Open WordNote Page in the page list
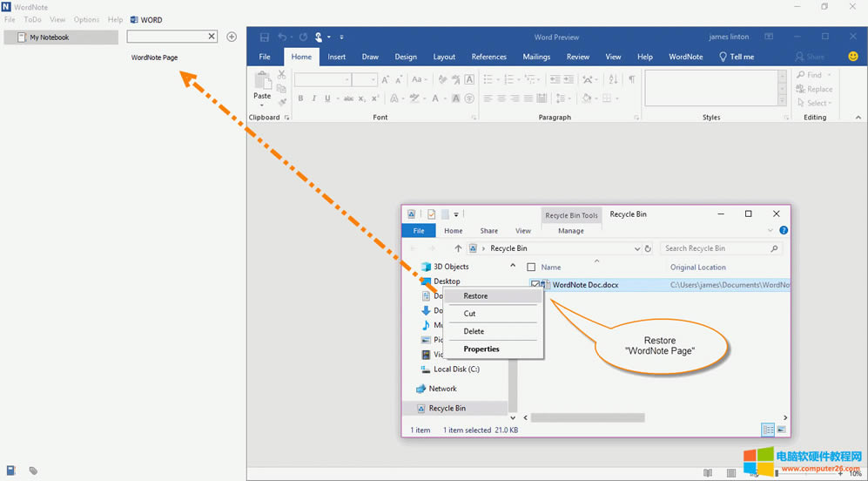This screenshot has height=481, width=868. (x=155, y=58)
